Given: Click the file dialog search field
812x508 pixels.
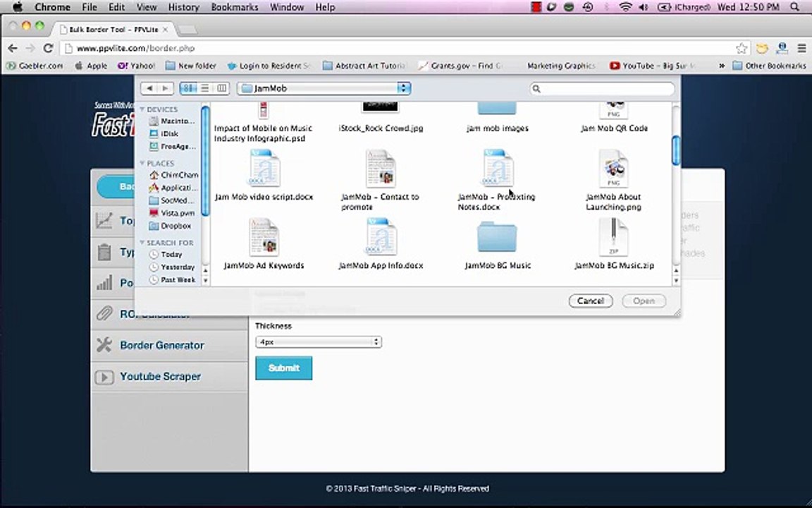Looking at the screenshot, I should click(x=602, y=89).
